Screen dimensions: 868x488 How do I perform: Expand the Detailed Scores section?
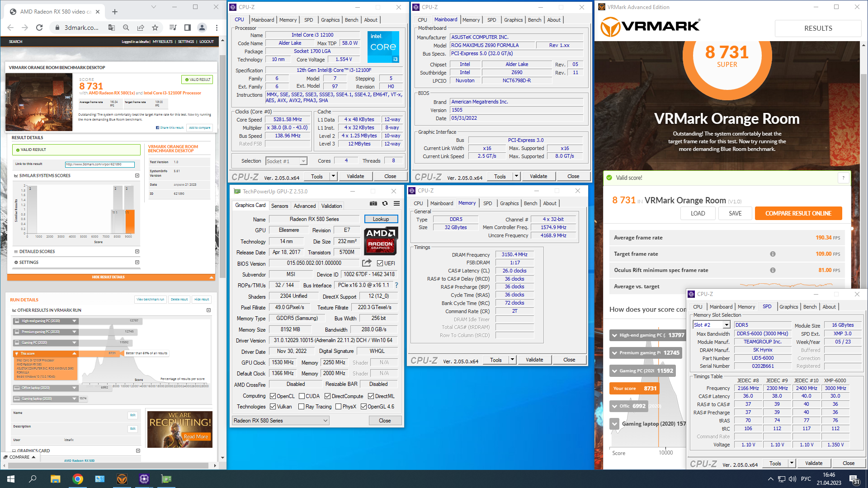(137, 252)
